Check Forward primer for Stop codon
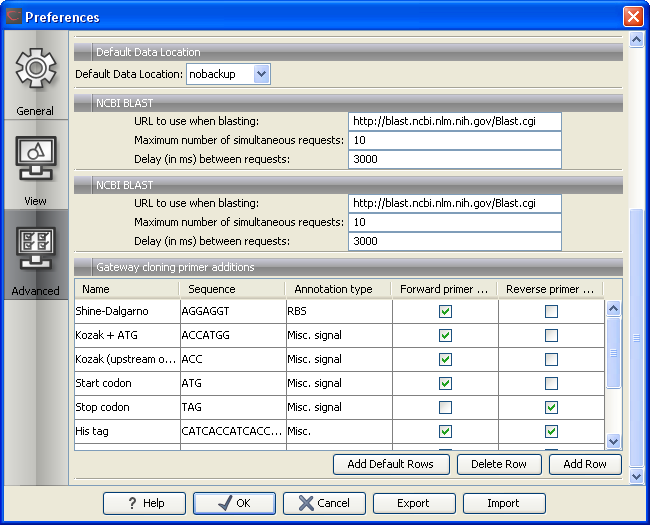Image resolution: width=650 pixels, height=525 pixels. pyautogui.click(x=445, y=408)
